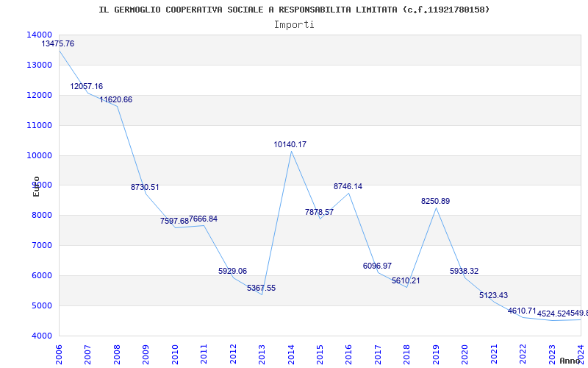Click the 12057.16 value label
Viewport: 588px width, 368px height.
[86, 86]
